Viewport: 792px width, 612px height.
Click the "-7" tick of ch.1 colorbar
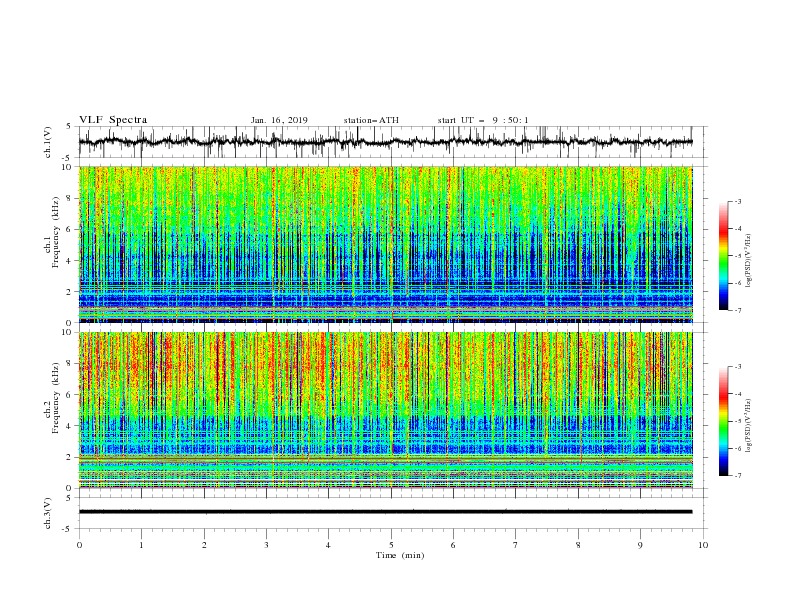pos(738,310)
